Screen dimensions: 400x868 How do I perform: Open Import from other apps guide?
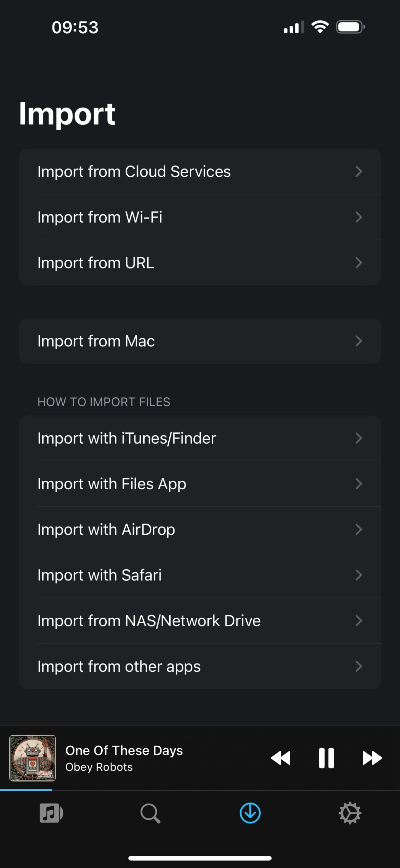(200, 666)
